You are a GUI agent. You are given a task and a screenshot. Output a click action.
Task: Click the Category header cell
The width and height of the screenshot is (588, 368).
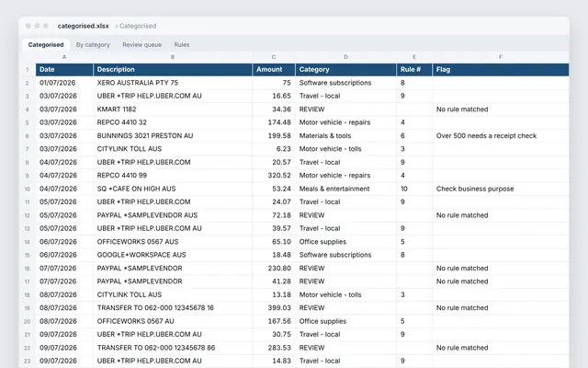[x=345, y=70]
